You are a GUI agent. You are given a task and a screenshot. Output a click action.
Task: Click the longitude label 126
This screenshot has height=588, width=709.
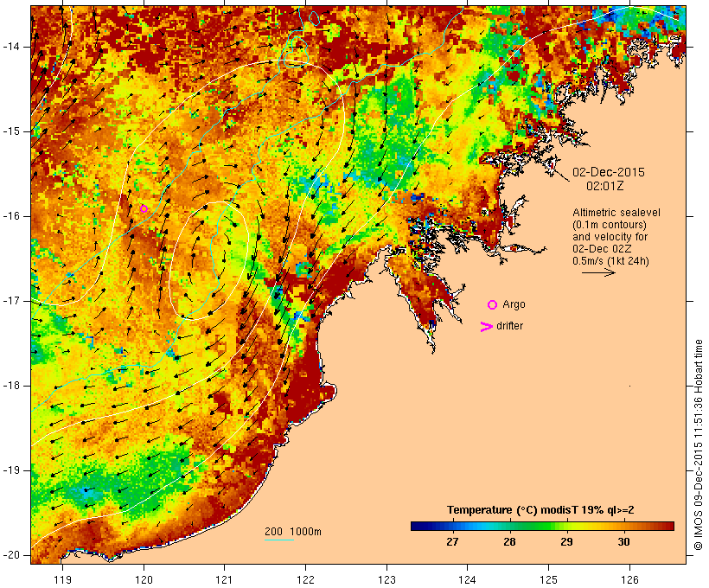(629, 579)
